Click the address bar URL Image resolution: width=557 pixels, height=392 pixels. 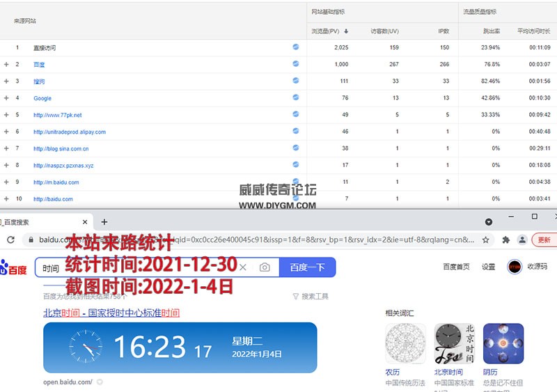point(256,240)
